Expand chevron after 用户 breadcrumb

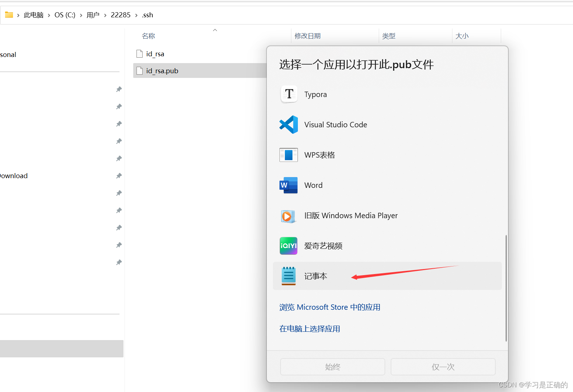[x=105, y=15]
